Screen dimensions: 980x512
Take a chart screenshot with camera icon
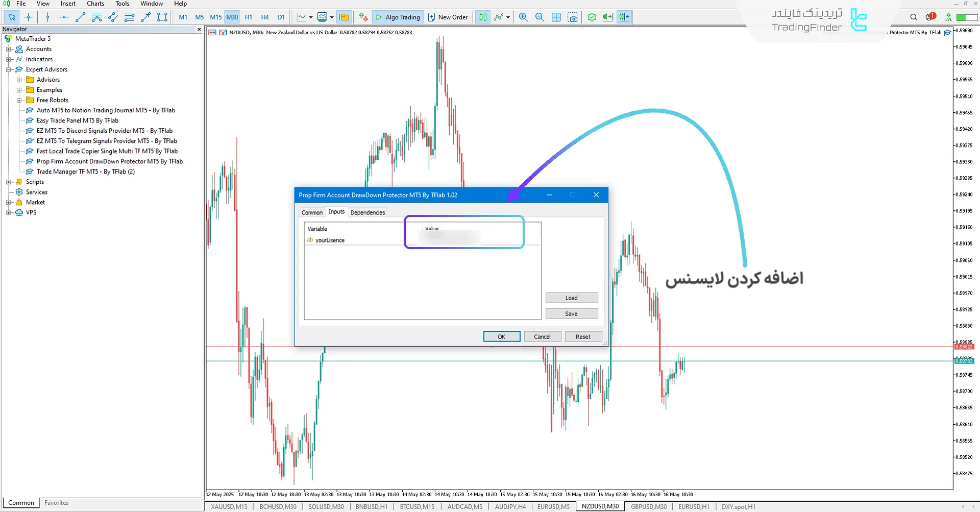573,17
